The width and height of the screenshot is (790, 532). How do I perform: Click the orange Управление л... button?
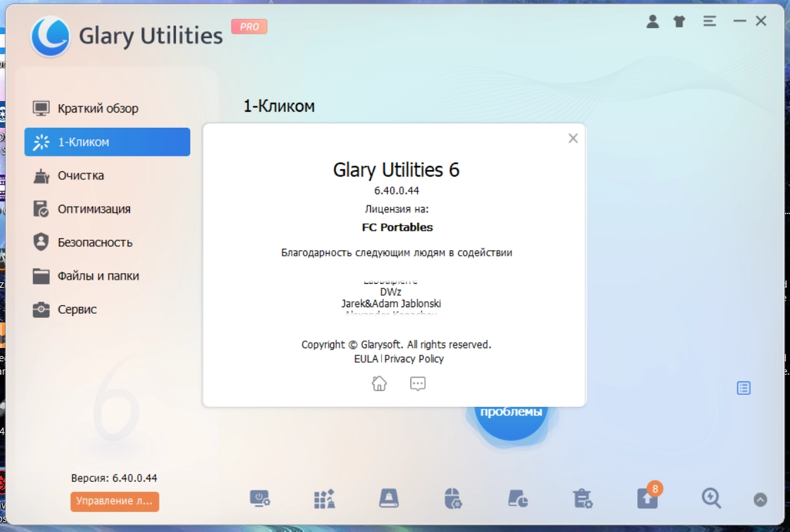(114, 501)
